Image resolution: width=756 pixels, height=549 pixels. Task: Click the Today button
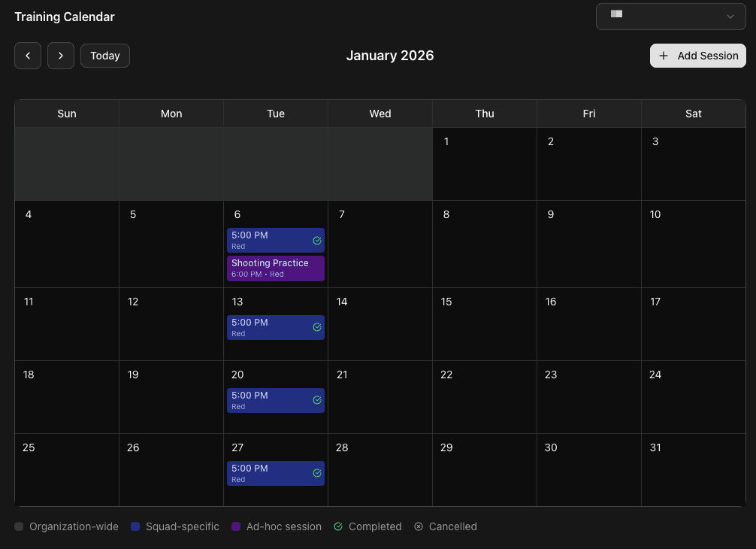click(x=104, y=56)
